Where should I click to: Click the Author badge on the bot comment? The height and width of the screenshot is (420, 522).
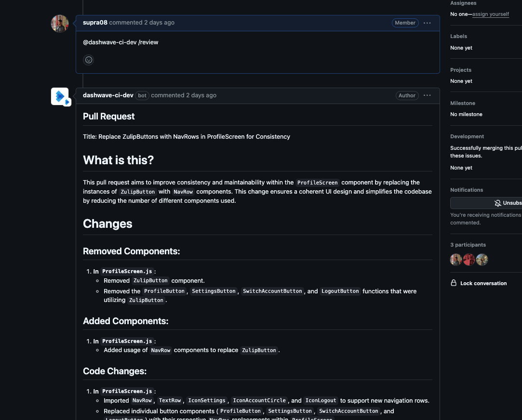pos(407,95)
